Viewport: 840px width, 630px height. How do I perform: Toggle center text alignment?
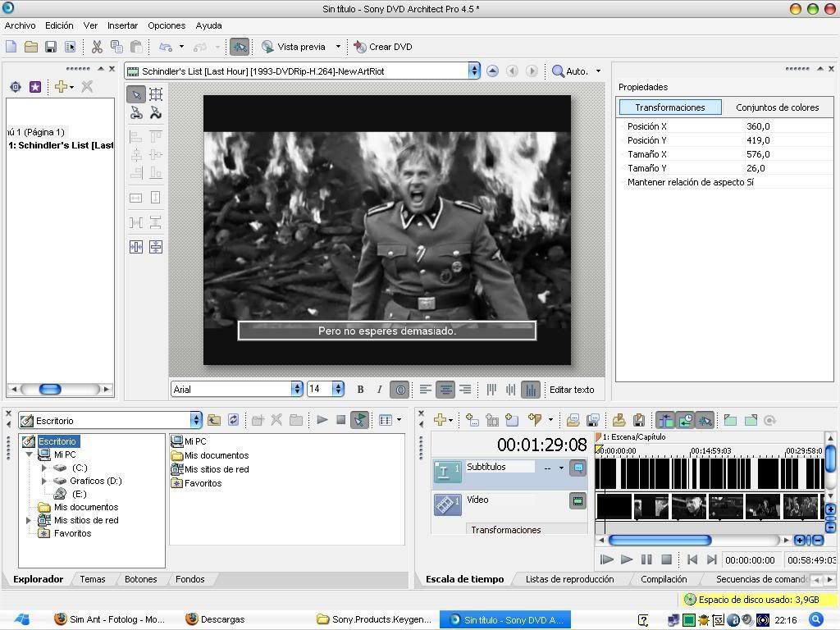pyautogui.click(x=445, y=390)
